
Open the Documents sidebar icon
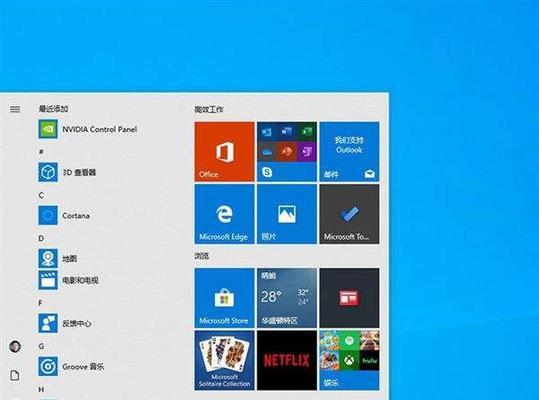[15, 375]
